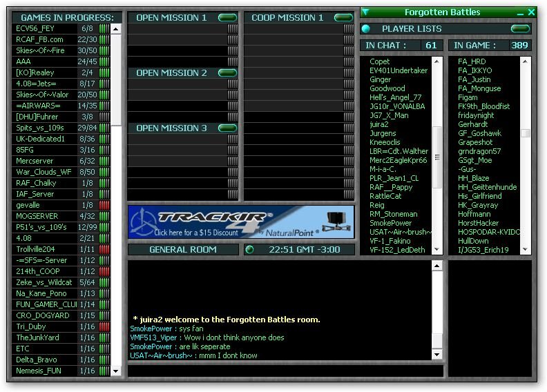This screenshot has height=392, width=547.
Task: Click the down arrow of the In Game list
Action: tap(526, 249)
